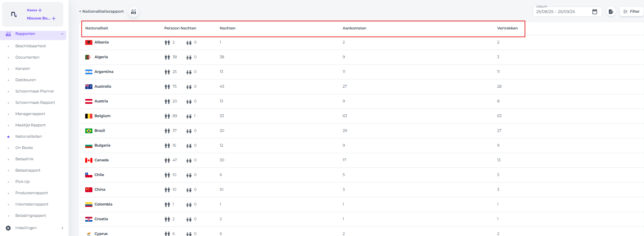
Task: Open the Inkomstenrapport menu item
Action: click(x=32, y=204)
